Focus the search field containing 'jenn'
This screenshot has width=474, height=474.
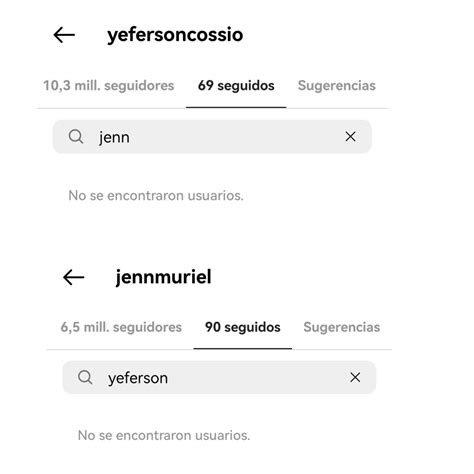point(212,137)
